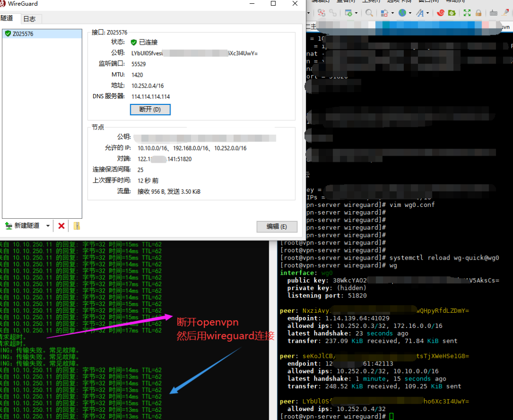Image resolution: width=513 pixels, height=420 pixels.
Task: Open dropdown arrow beside the font A icon
Action: [x=427, y=13]
